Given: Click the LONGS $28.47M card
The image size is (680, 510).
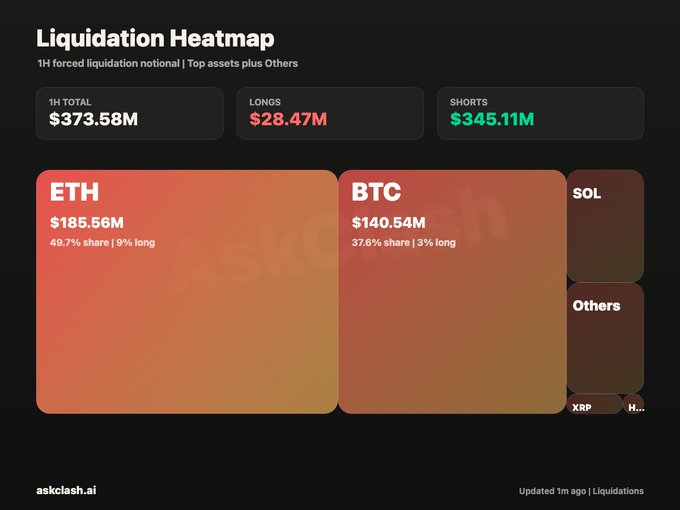Looking at the screenshot, I should tap(330, 113).
